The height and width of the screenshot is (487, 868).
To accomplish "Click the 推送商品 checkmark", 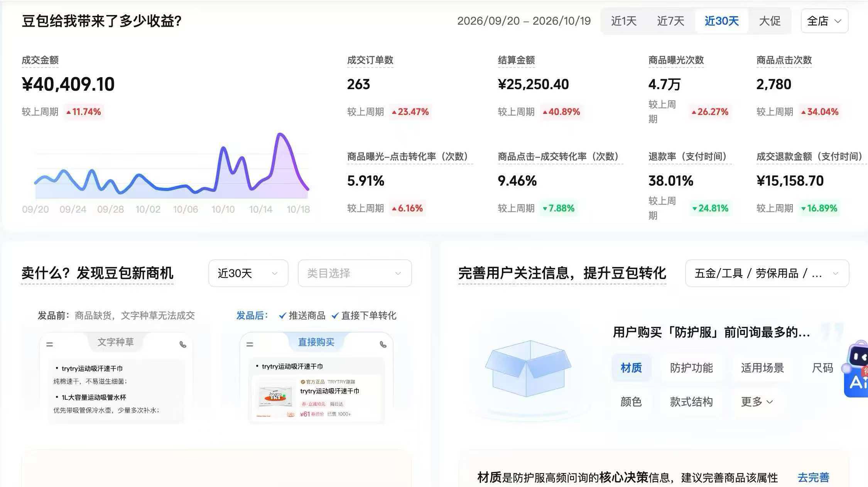I will tap(282, 316).
